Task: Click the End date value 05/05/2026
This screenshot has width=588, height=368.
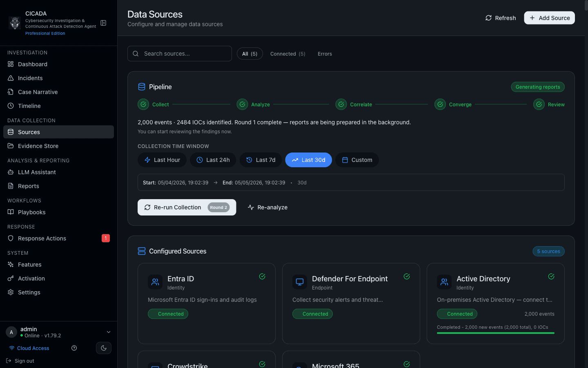Action: pos(260,183)
